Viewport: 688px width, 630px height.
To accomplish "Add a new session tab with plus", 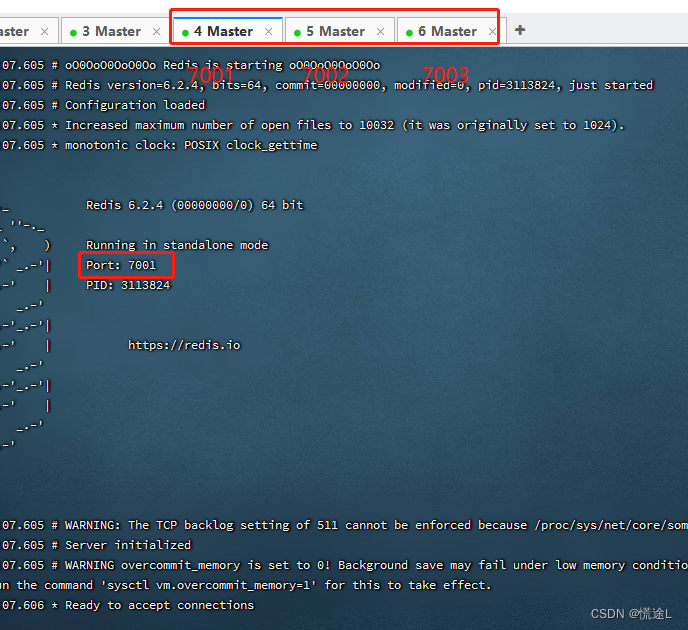I will click(520, 30).
